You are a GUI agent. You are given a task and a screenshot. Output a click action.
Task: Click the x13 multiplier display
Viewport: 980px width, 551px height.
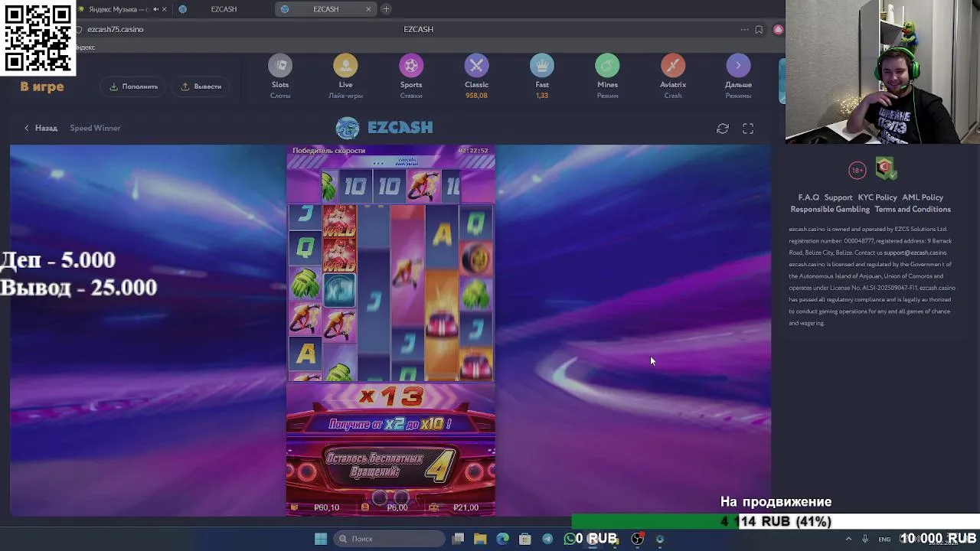tap(390, 396)
